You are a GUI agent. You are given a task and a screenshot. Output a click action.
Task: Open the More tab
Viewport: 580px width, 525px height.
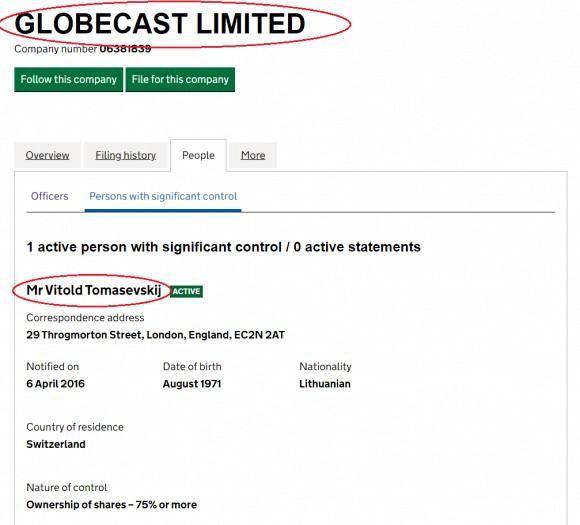coord(253,155)
